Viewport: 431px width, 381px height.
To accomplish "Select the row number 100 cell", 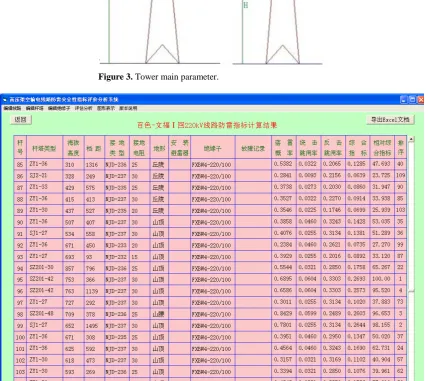I will (x=20, y=337).
